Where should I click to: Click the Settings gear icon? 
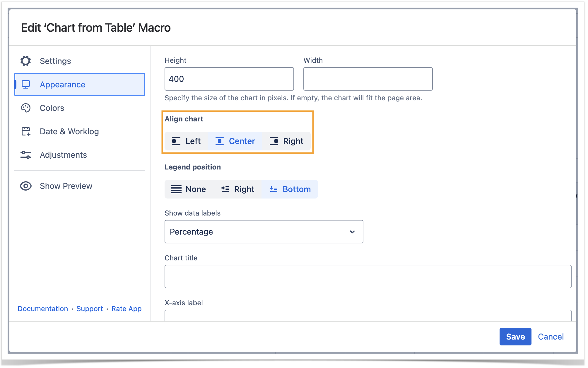(26, 61)
